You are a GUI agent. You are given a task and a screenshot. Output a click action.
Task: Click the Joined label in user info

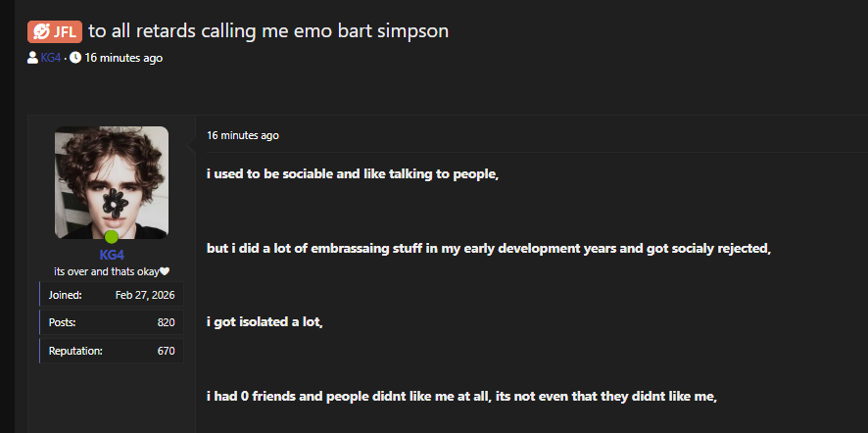coord(65,295)
